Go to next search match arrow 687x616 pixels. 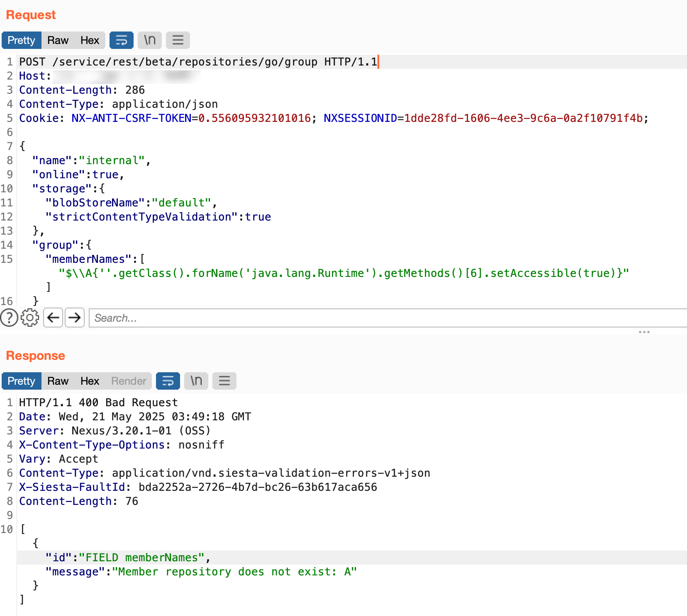coord(75,318)
